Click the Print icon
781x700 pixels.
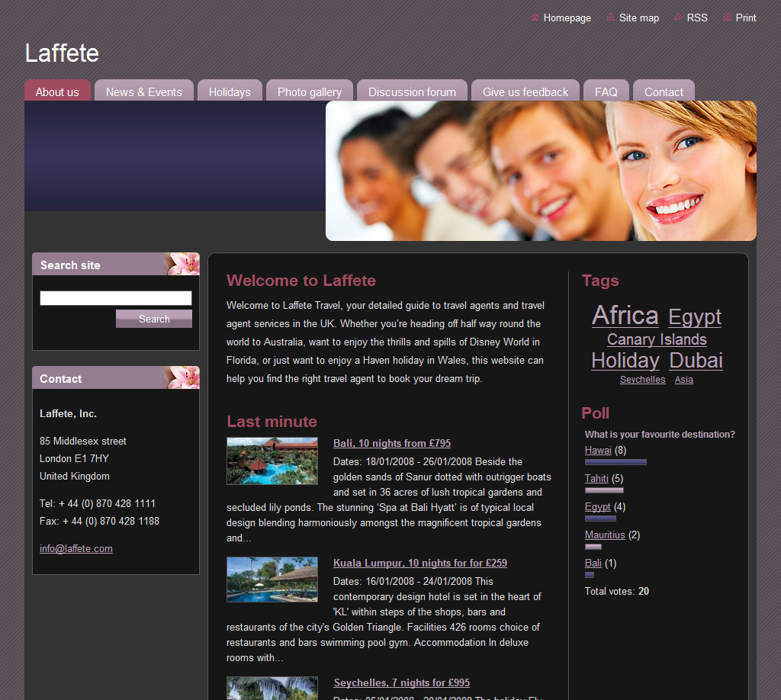click(x=727, y=18)
